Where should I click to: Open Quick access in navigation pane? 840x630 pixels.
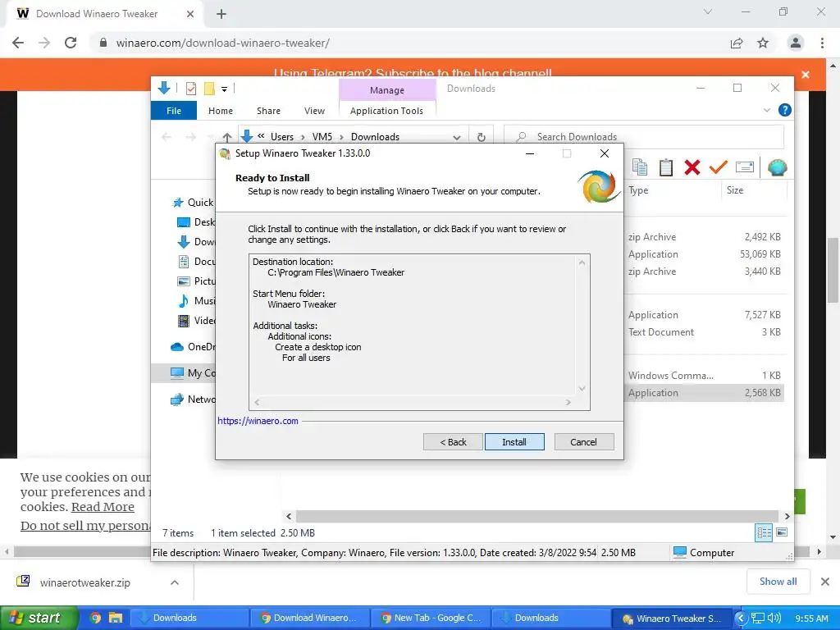click(192, 203)
